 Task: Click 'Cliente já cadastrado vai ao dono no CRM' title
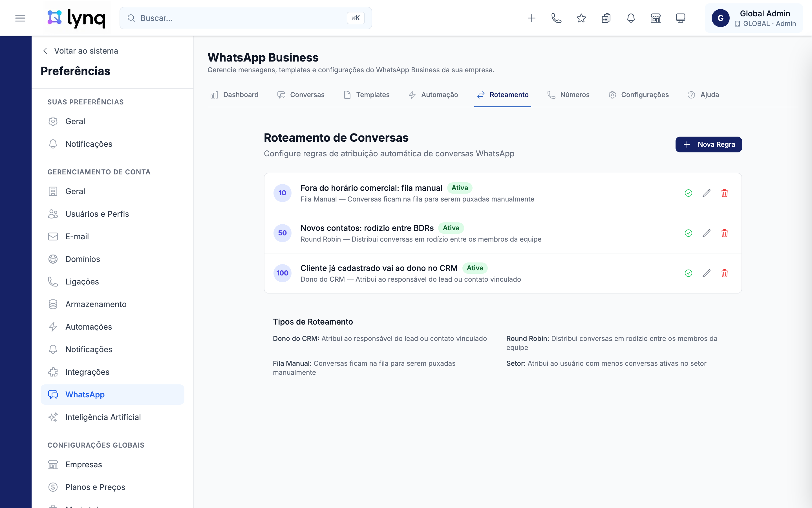coord(379,268)
